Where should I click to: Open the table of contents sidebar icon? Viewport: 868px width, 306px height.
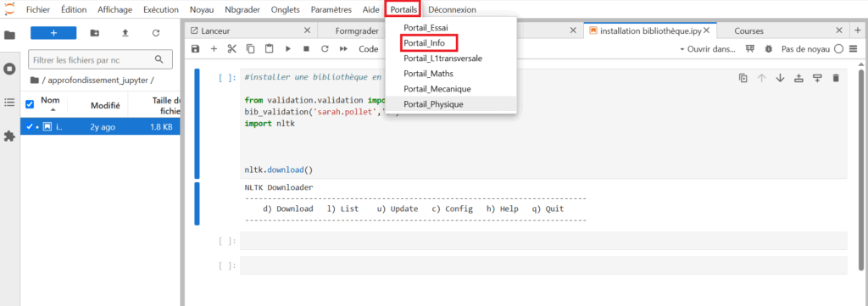[x=9, y=103]
